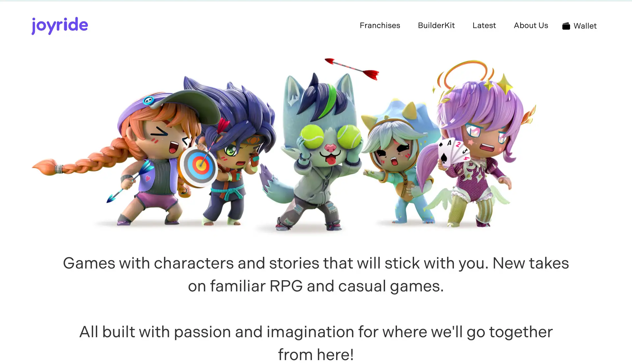Click the joyride logo

click(60, 26)
